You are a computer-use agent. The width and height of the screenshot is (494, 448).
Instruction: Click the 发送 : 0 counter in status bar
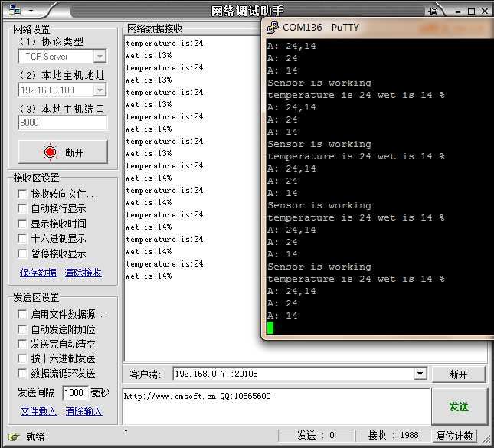[316, 436]
